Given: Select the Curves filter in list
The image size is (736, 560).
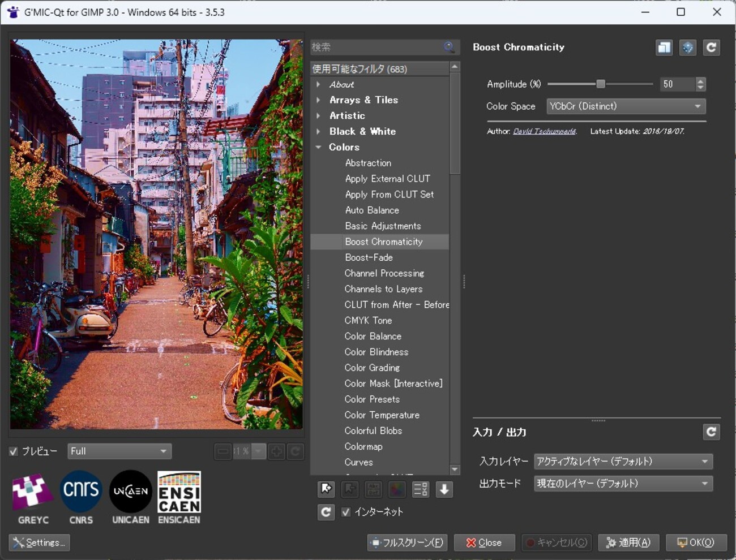Looking at the screenshot, I should coord(358,462).
